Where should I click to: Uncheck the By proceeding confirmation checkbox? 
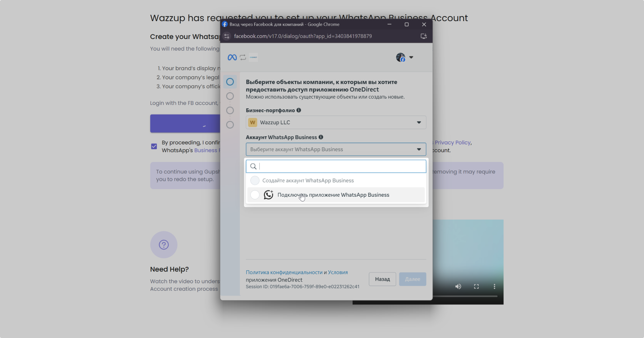tap(154, 146)
